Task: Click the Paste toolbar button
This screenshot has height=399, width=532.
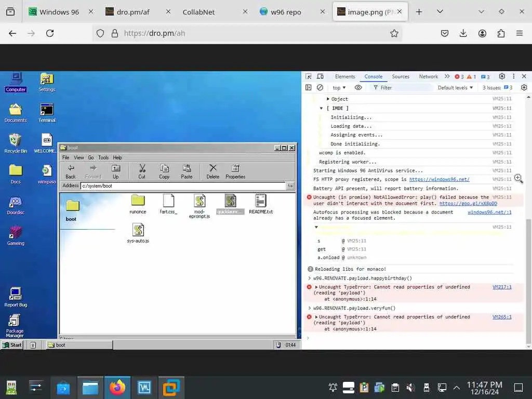Action: pyautogui.click(x=187, y=171)
